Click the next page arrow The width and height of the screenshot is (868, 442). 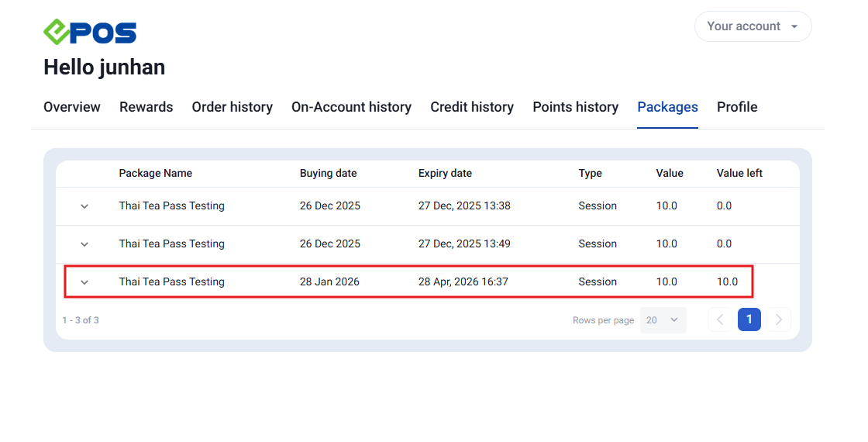tap(779, 320)
